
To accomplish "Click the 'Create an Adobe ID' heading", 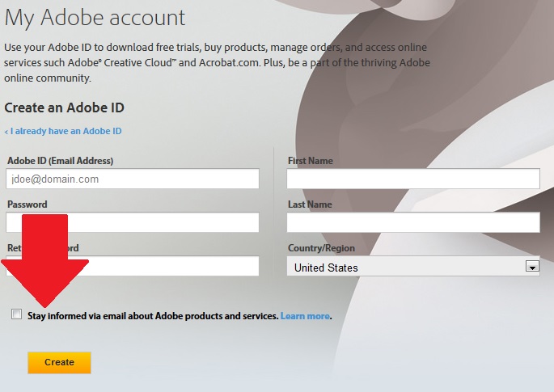I will 65,107.
